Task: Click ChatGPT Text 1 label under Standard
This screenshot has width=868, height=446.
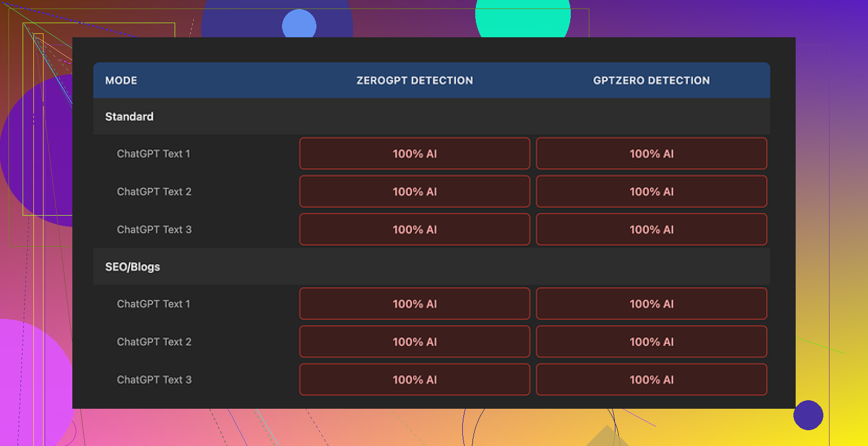Action: [x=153, y=154]
